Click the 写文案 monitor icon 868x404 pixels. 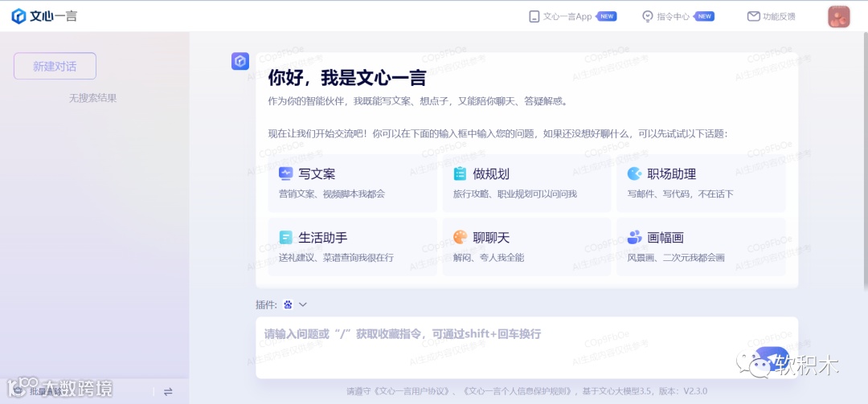pyautogui.click(x=285, y=173)
